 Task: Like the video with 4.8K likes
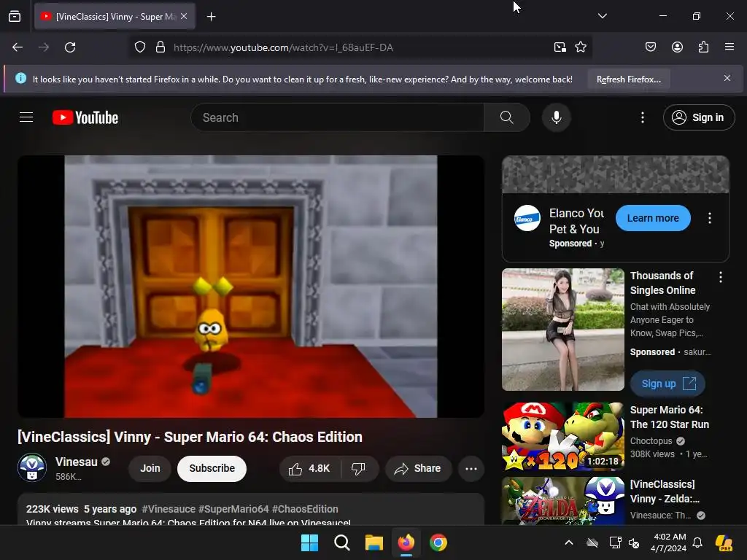pos(309,469)
